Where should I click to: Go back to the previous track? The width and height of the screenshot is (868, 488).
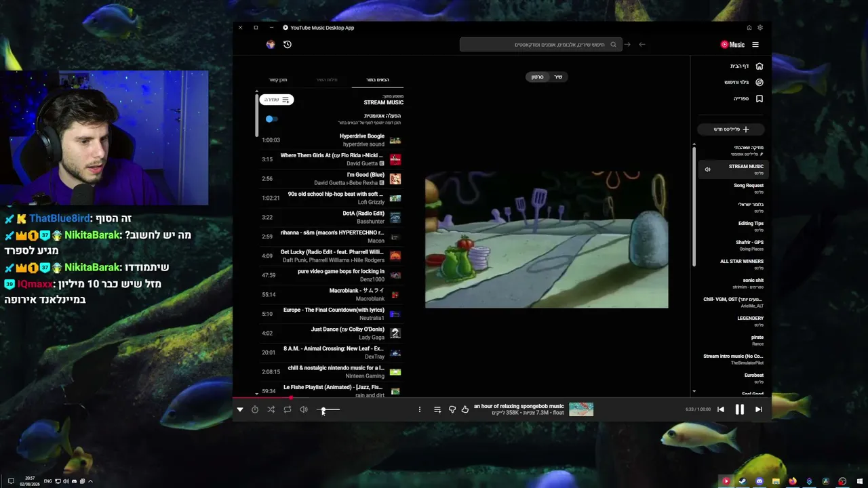tap(720, 409)
